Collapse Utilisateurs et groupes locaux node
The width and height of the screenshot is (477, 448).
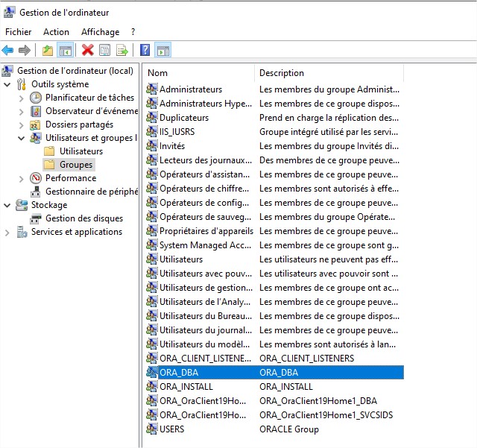coord(21,138)
